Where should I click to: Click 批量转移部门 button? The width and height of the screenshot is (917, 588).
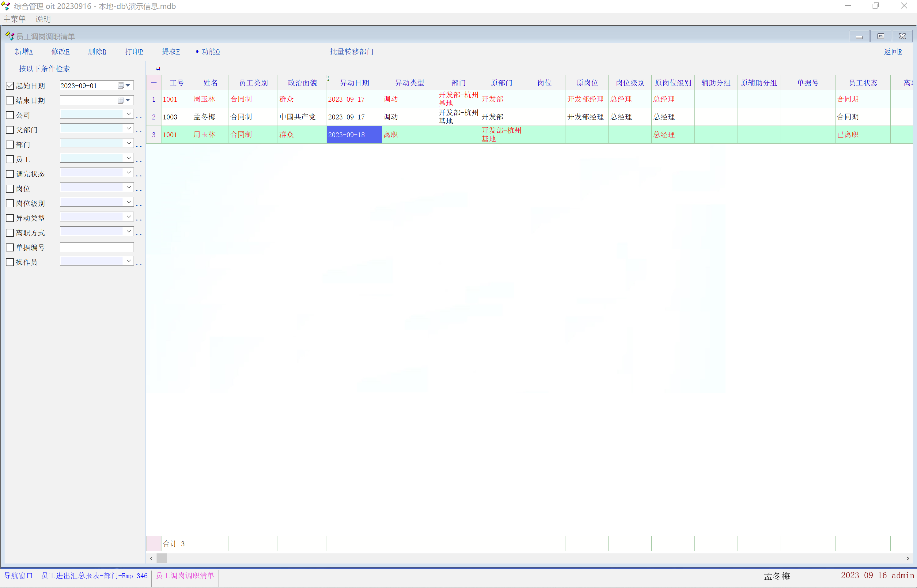[x=351, y=51]
